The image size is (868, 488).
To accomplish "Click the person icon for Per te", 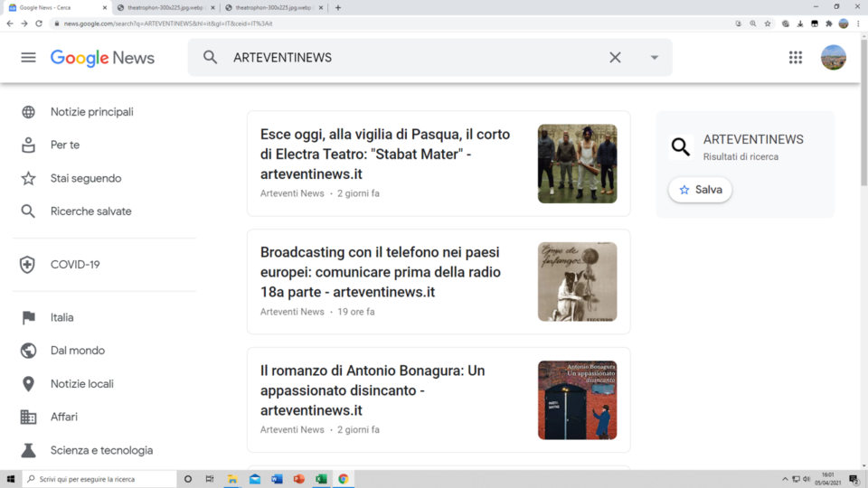I will [28, 145].
